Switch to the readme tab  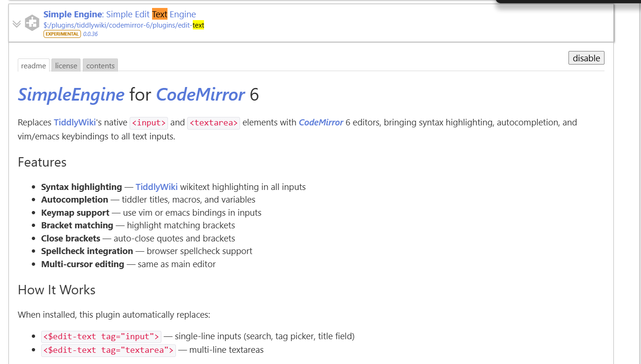(x=34, y=66)
